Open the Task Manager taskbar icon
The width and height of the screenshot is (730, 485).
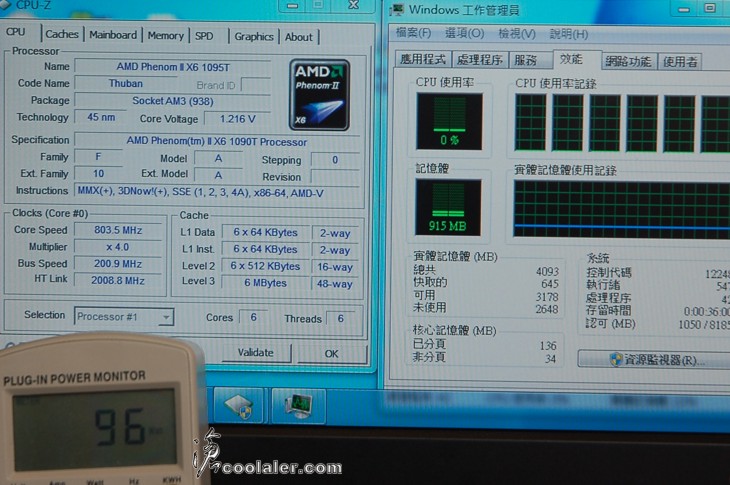pyautogui.click(x=298, y=405)
